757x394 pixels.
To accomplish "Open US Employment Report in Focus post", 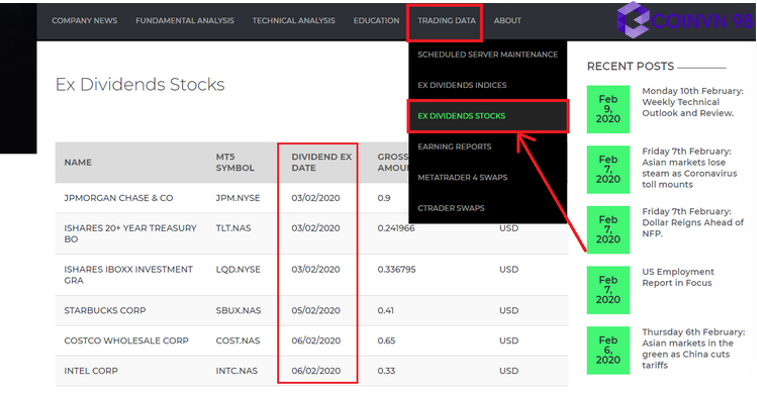I will tap(678, 277).
